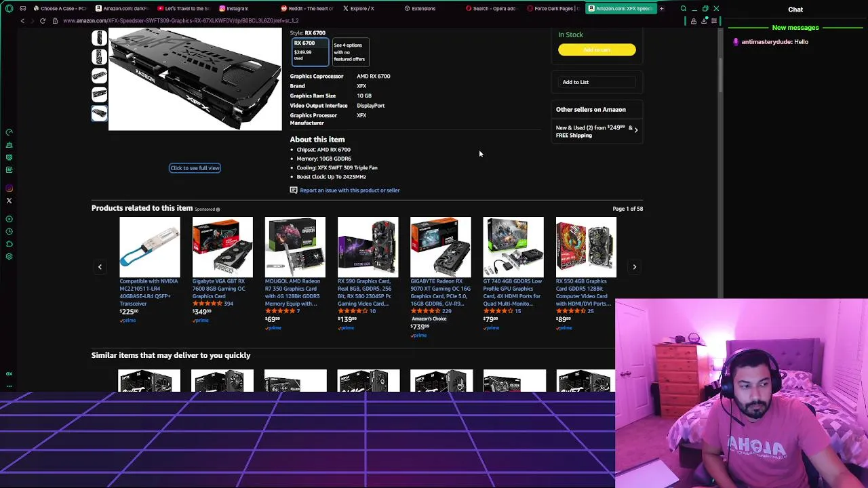The image size is (868, 488).
Task: Open GX Control speedometer icon in sidebar
Action: pos(9,132)
